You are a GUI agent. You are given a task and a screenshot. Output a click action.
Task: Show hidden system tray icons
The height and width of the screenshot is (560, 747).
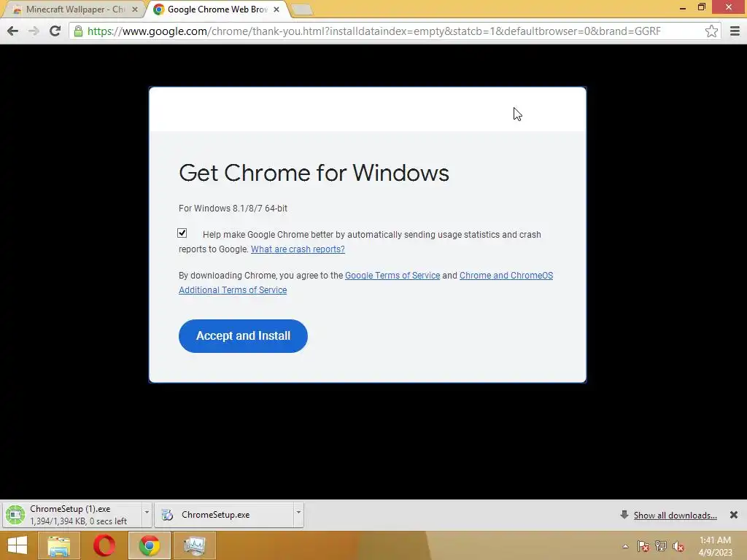coord(625,546)
